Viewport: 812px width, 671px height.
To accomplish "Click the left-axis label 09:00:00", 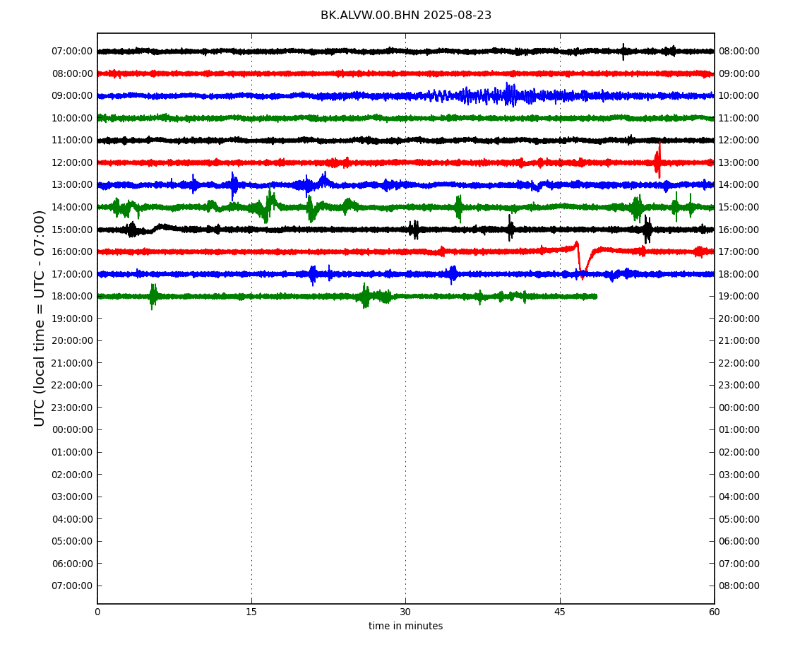I will point(72,96).
